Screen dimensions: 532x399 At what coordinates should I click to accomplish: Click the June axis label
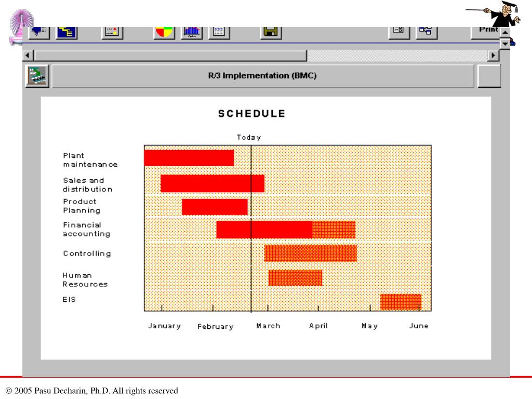(419, 326)
